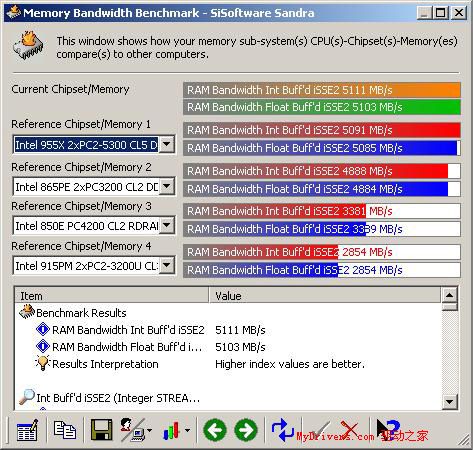The image size is (473, 450).
Task: Click the Item column header
Action: pos(112,296)
